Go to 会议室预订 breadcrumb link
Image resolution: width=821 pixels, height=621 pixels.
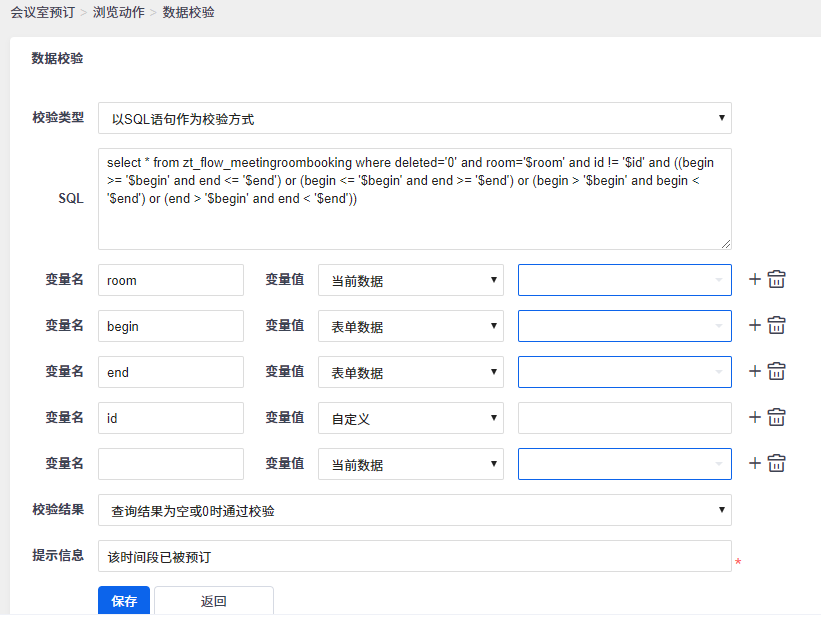click(42, 13)
